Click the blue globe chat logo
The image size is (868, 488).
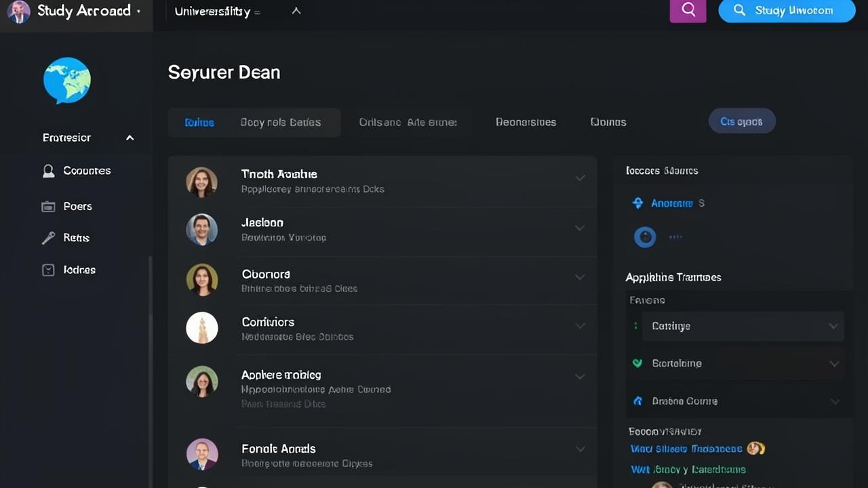coord(67,81)
